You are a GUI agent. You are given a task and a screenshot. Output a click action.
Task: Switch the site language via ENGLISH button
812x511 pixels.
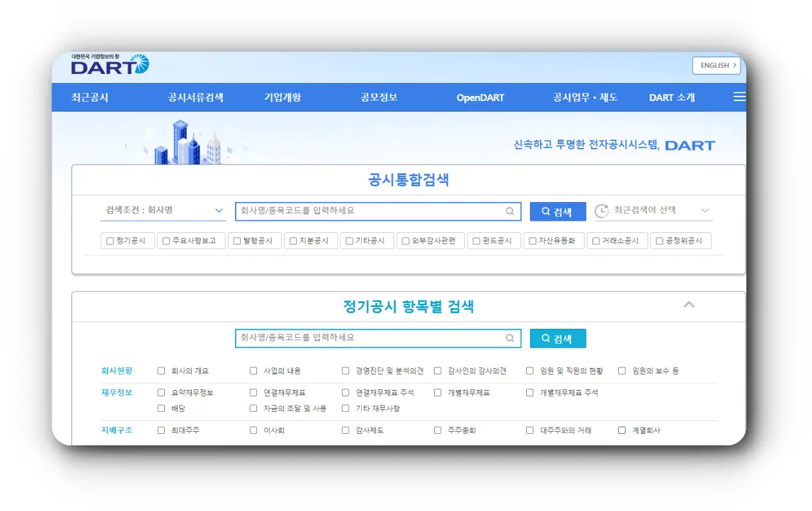click(x=716, y=65)
